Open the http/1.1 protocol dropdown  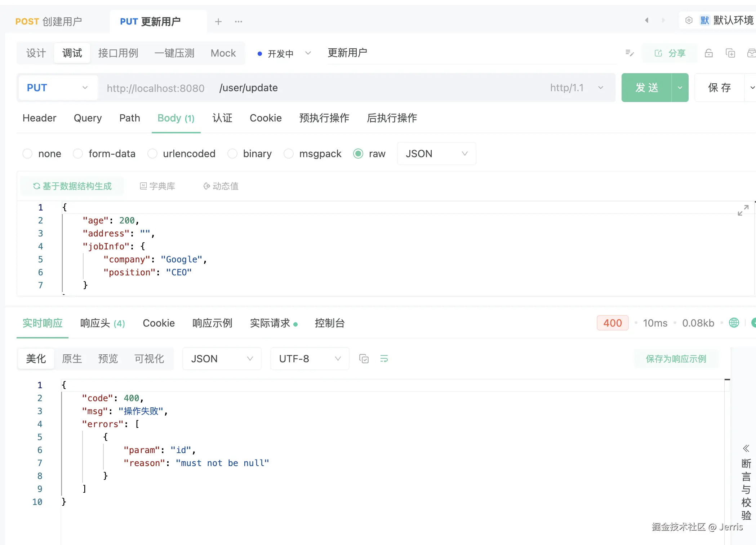[x=576, y=88]
